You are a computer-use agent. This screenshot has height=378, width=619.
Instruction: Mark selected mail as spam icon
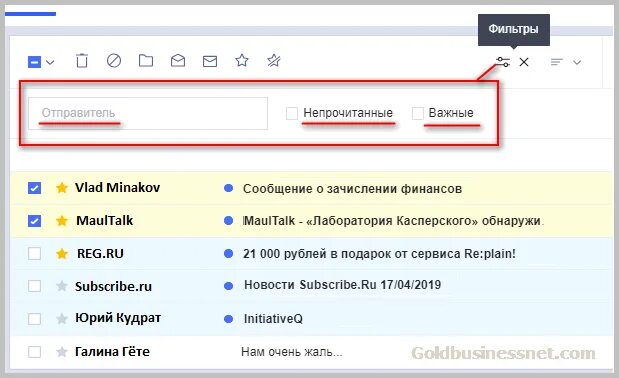(114, 61)
